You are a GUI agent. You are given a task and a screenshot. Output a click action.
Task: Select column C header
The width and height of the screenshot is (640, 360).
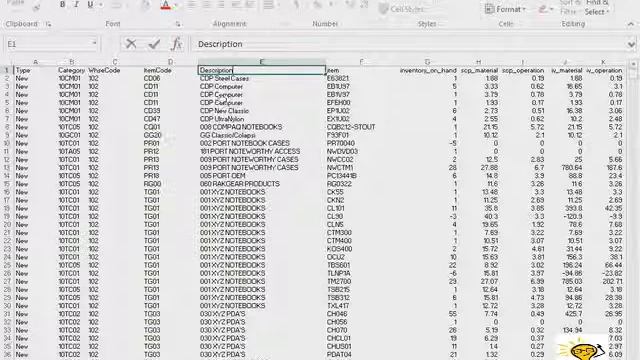point(115,62)
